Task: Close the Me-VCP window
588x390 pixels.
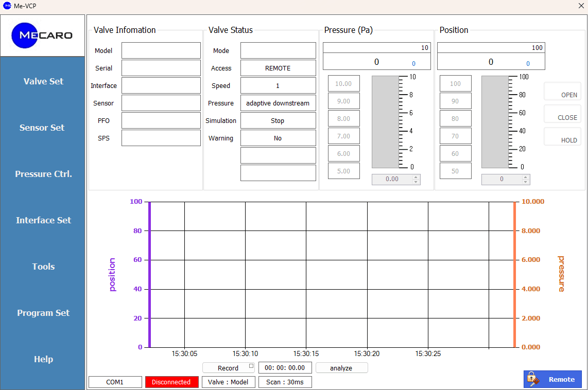Action: (581, 6)
